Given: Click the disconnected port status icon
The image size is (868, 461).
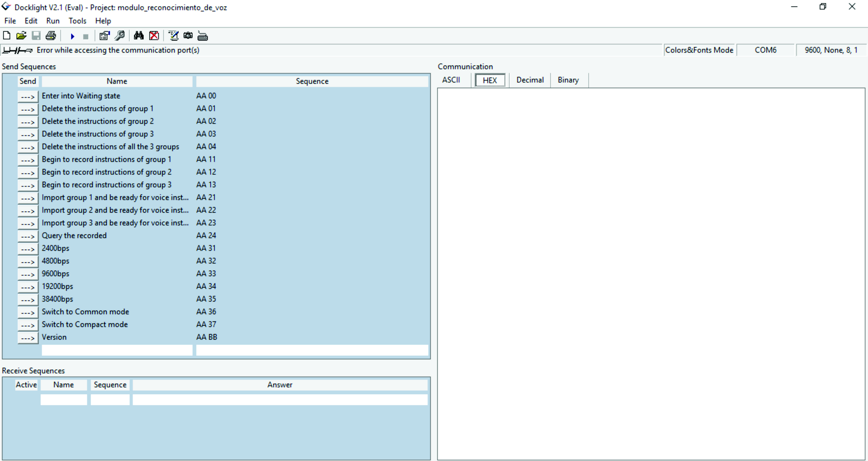Looking at the screenshot, I should pyautogui.click(x=17, y=50).
